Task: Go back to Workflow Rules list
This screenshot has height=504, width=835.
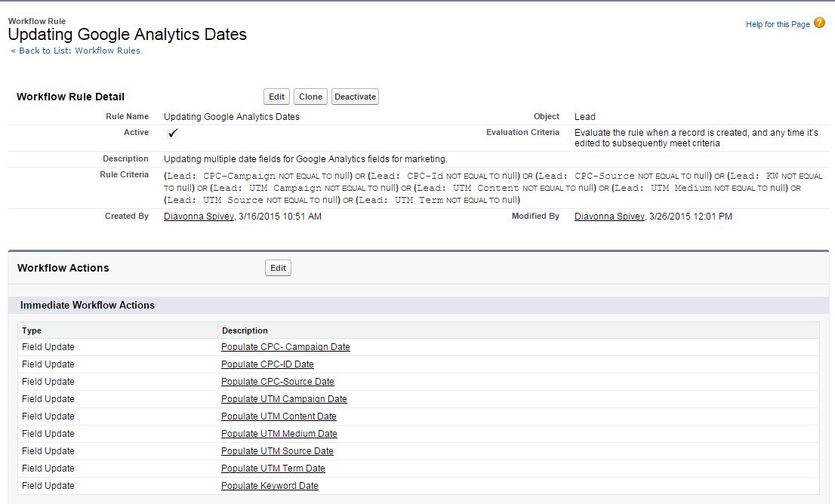Action: pos(75,51)
